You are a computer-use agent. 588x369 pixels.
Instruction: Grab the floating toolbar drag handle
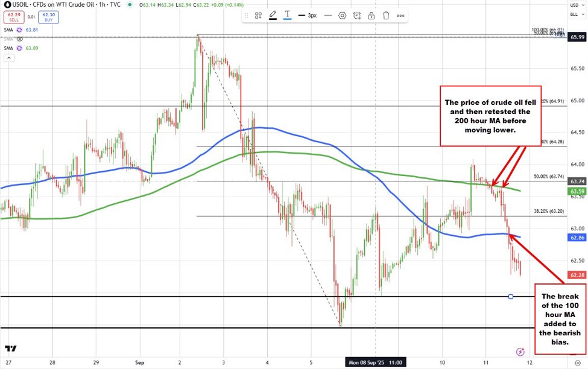(247, 16)
